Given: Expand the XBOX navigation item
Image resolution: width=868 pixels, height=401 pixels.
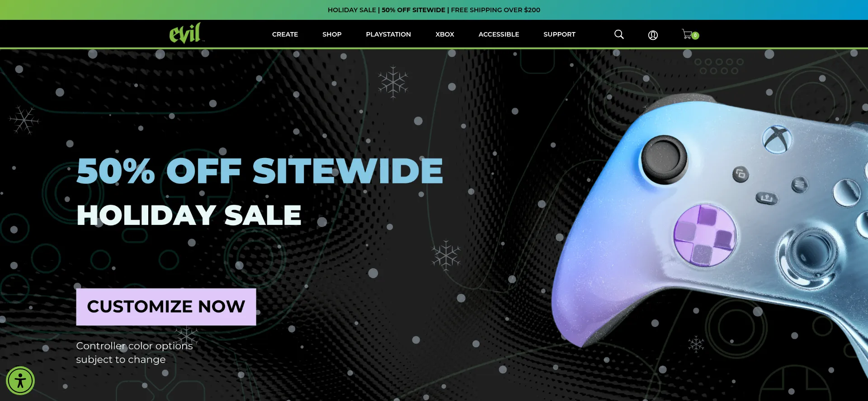Looking at the screenshot, I should [445, 34].
